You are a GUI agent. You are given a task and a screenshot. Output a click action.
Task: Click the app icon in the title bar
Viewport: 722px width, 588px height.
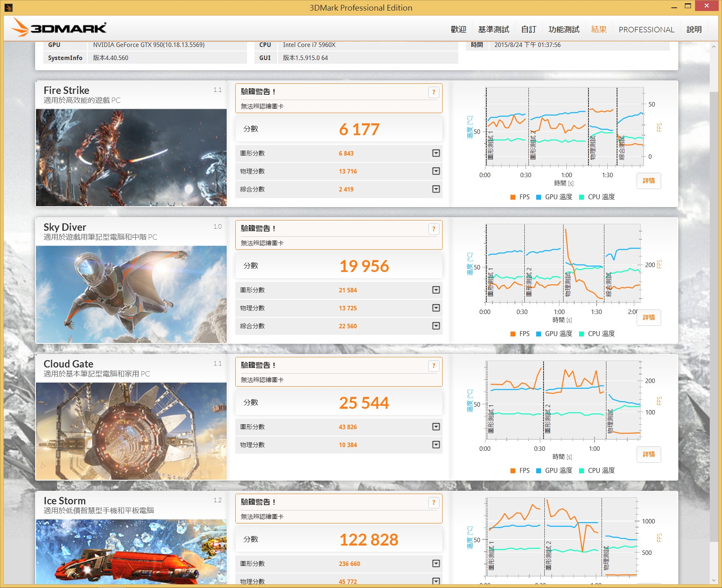click(9, 7)
